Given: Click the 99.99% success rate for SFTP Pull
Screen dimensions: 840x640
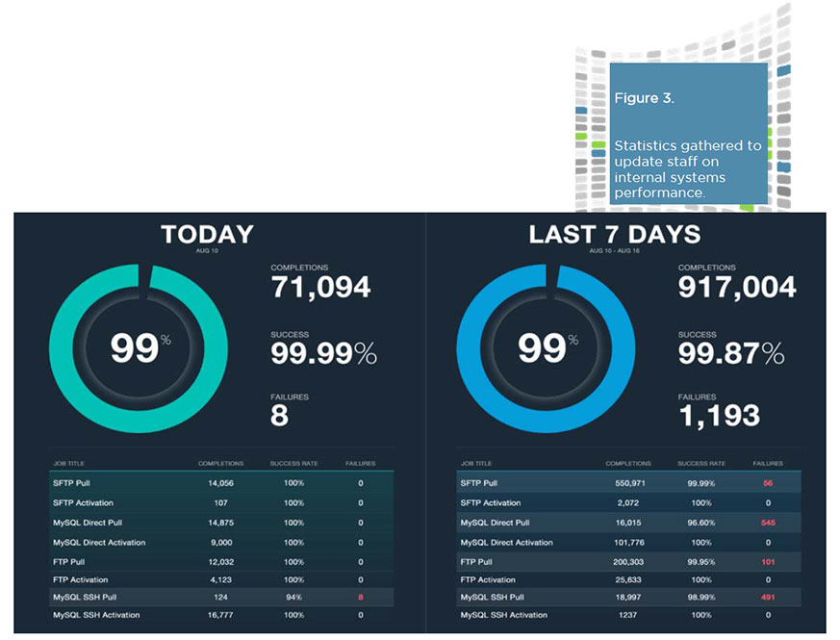Looking at the screenshot, I should 701,483.
